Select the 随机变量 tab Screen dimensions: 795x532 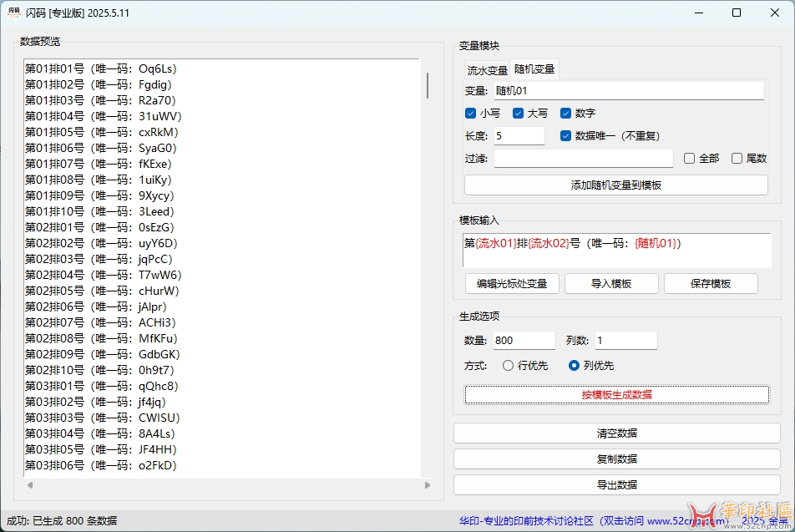click(534, 69)
